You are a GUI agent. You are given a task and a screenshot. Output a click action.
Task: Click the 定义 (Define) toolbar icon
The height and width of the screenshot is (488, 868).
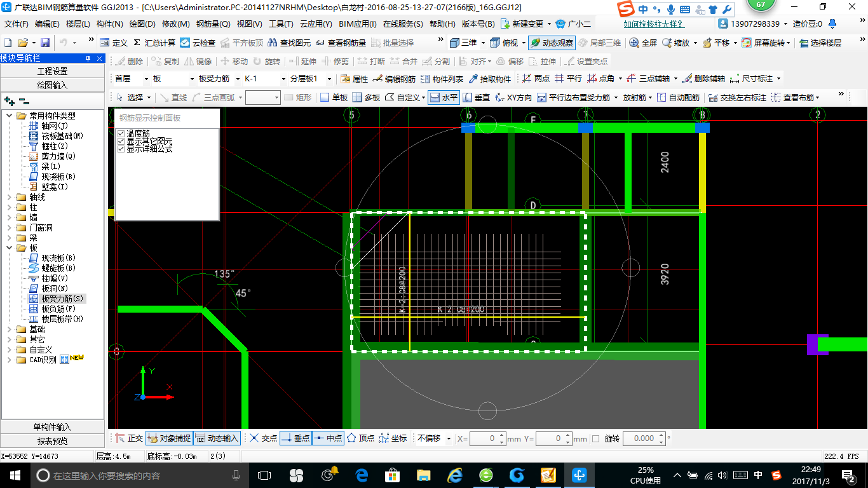click(x=114, y=43)
